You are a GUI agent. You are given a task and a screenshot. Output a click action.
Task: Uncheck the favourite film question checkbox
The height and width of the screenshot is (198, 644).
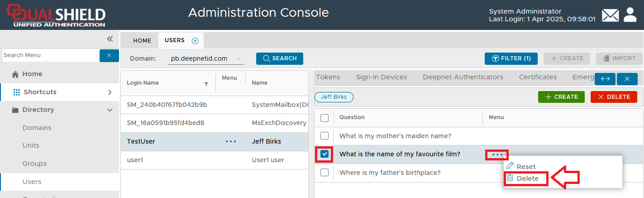pyautogui.click(x=324, y=154)
